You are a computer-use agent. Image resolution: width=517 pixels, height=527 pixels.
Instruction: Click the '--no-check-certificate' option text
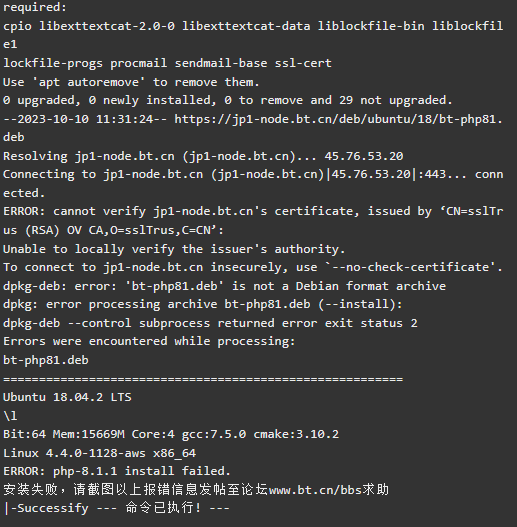click(x=414, y=267)
